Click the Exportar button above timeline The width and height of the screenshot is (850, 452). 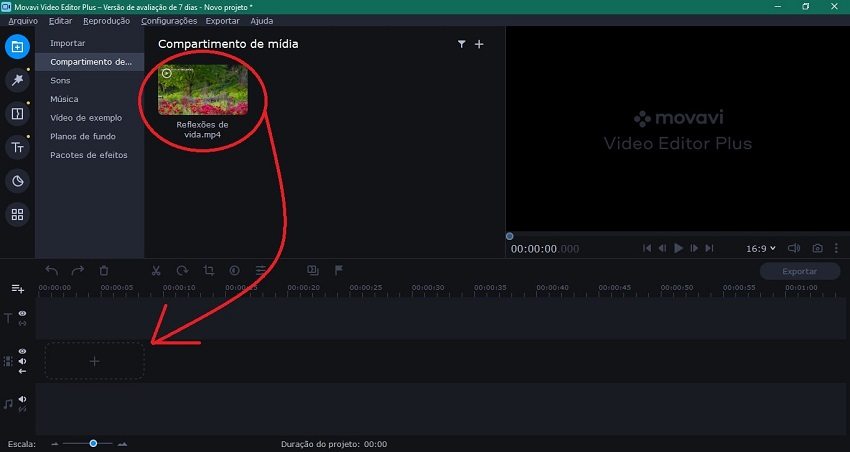(800, 271)
